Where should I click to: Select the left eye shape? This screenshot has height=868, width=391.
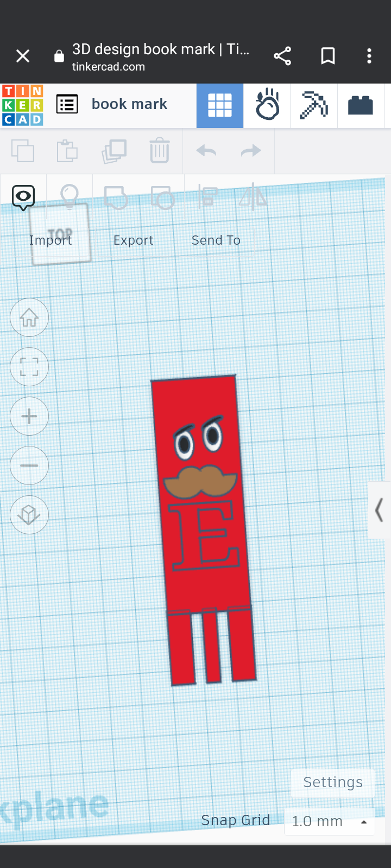184,444
